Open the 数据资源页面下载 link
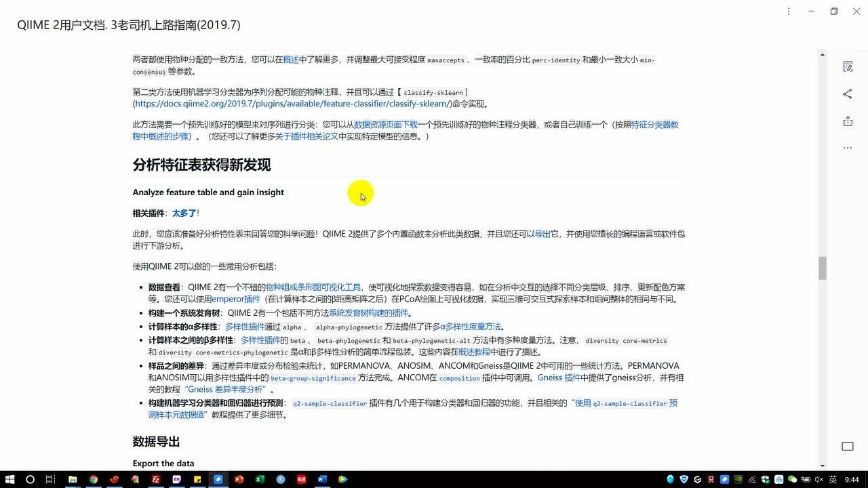868x488 pixels. (x=385, y=125)
